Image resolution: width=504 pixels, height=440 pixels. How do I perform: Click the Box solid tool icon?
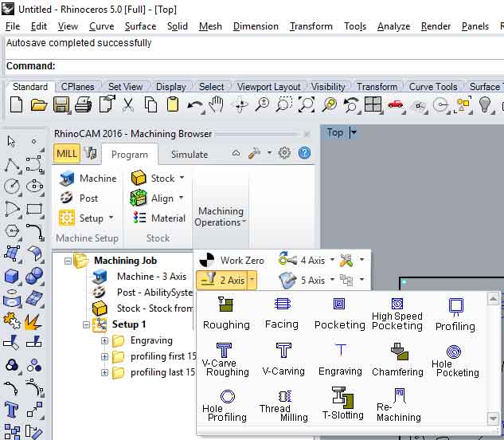point(11,276)
